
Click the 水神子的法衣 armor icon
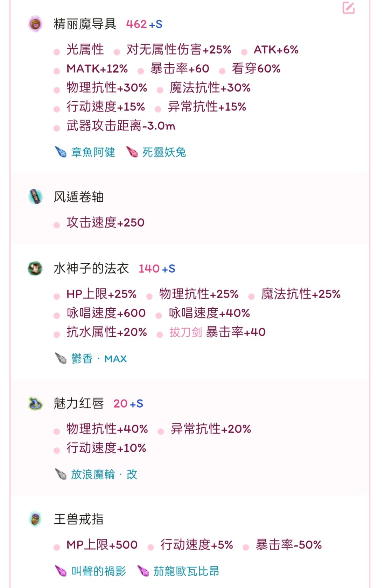point(35,268)
